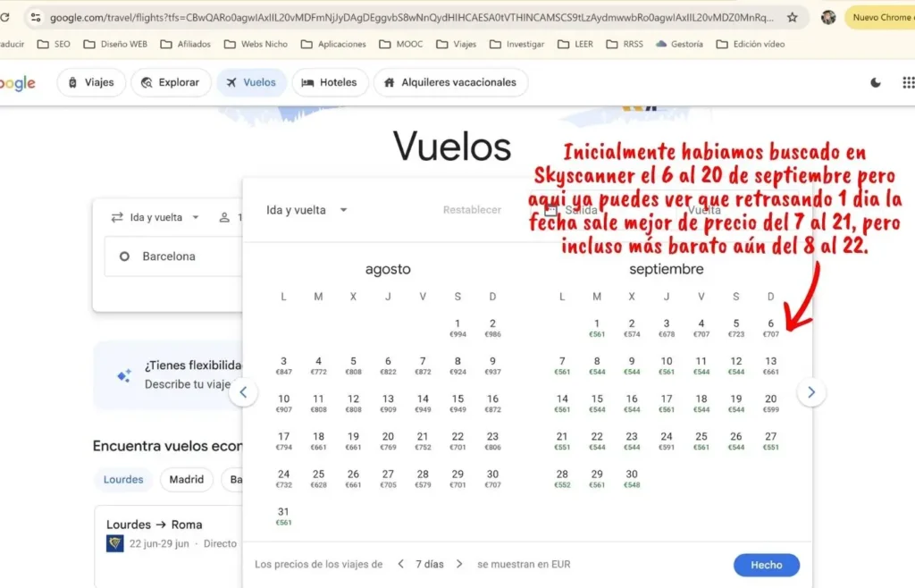Viewport: 915px width, 588px height.
Task: Click the Barcelona origin field
Action: (x=174, y=256)
